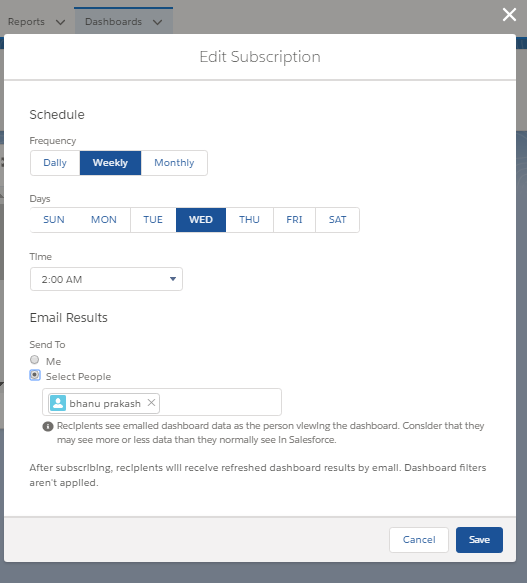
Task: Click the bhanu prakash user avatar icon
Action: tap(58, 403)
